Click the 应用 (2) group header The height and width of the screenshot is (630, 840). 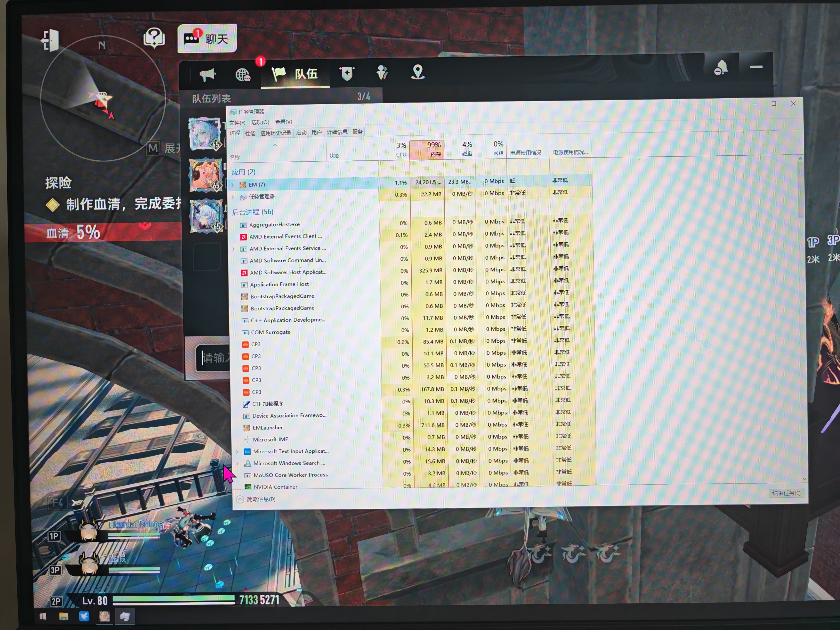pyautogui.click(x=243, y=172)
